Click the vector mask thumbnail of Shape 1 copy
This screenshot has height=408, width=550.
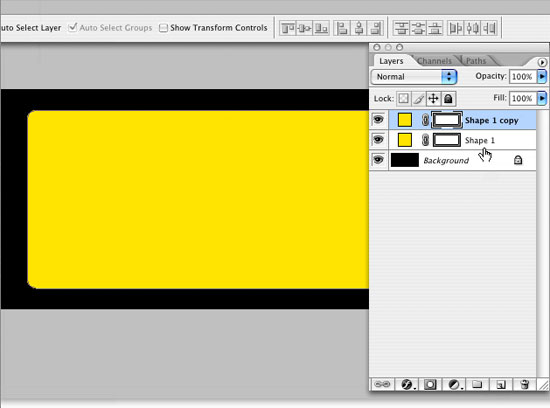447,120
